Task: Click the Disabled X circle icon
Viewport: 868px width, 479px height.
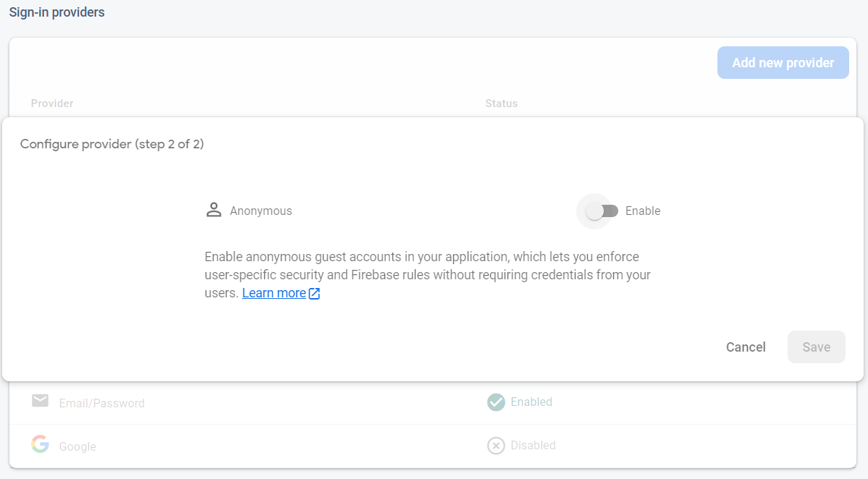Action: pyautogui.click(x=496, y=446)
